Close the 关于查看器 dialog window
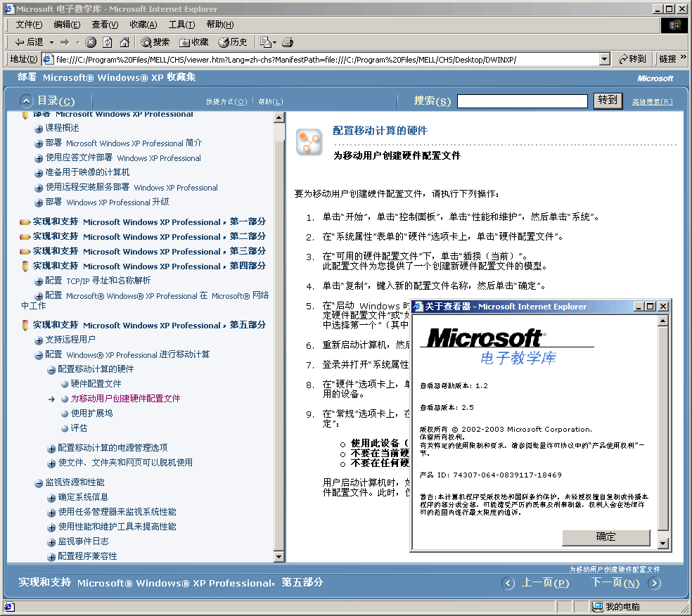The image size is (692, 616). (x=663, y=306)
